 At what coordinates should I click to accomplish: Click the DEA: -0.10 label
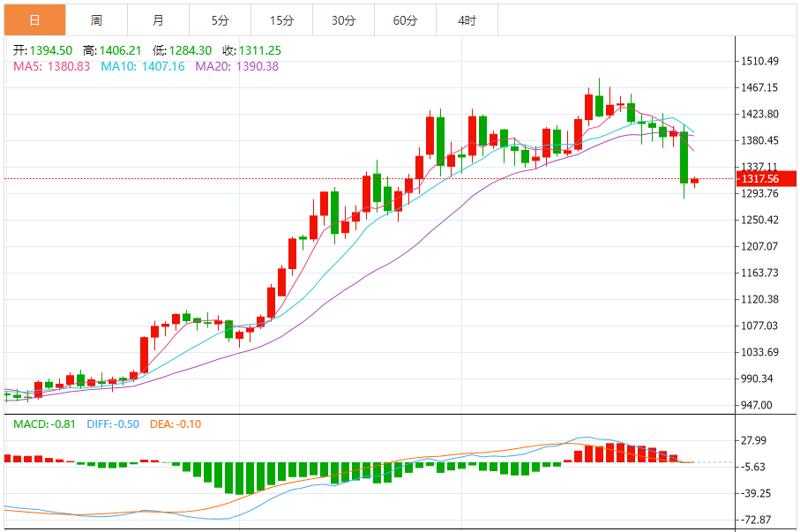coord(175,424)
